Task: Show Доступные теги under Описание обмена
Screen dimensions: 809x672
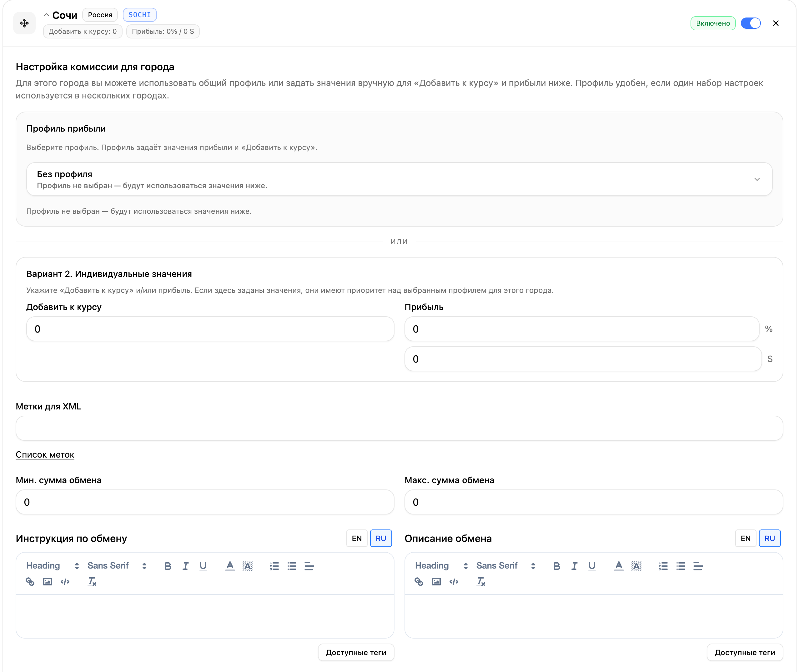Action: (745, 652)
